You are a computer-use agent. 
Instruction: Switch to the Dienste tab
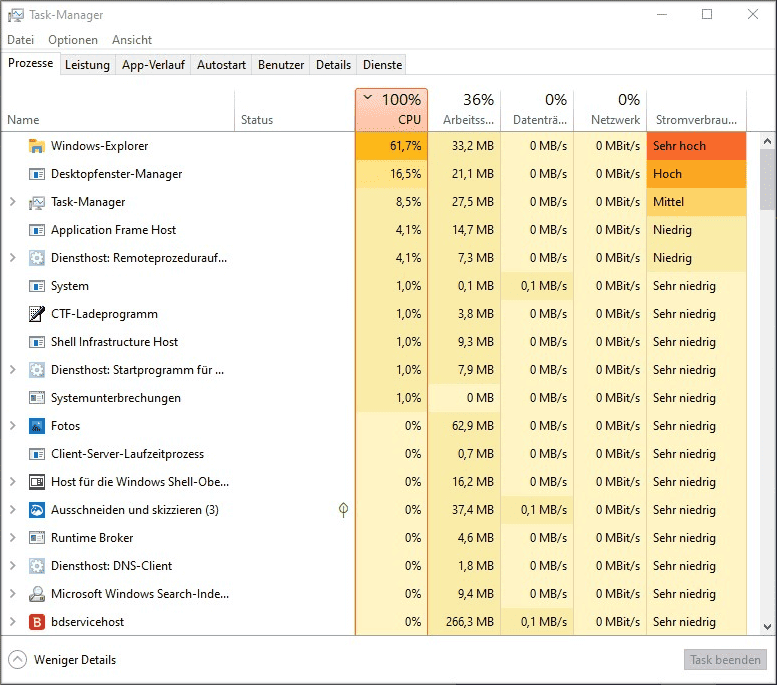(383, 65)
